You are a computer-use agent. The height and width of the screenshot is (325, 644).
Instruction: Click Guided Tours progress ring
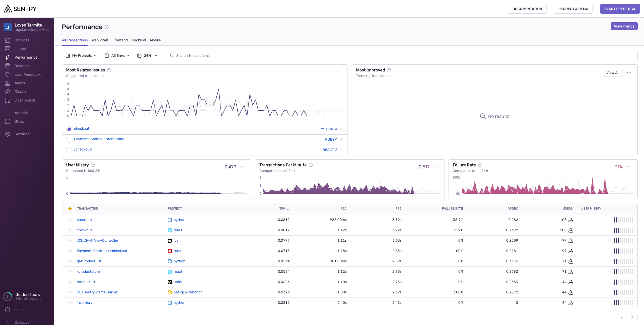(x=8, y=296)
